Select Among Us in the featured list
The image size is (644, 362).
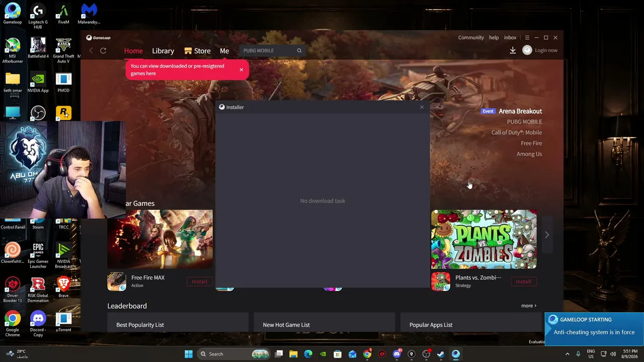(529, 154)
